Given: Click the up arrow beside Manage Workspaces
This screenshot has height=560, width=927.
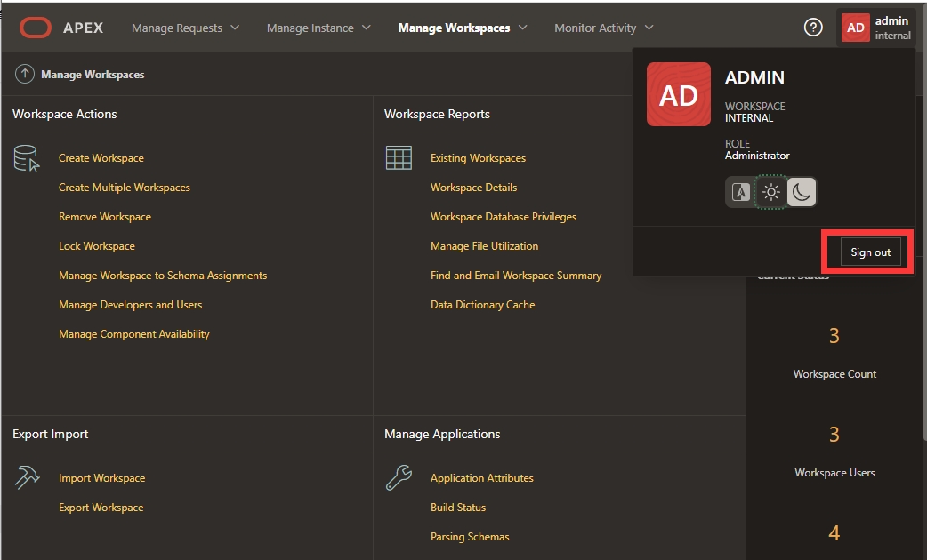Looking at the screenshot, I should [25, 75].
